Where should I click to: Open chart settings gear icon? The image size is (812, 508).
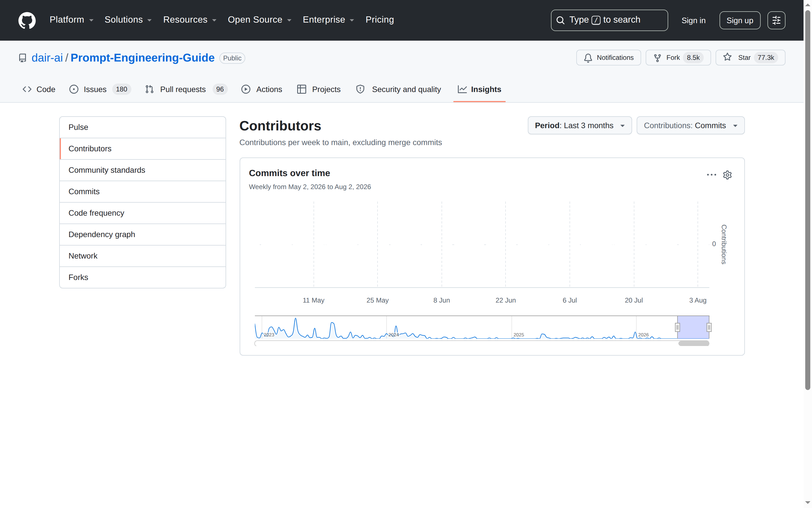pyautogui.click(x=727, y=175)
